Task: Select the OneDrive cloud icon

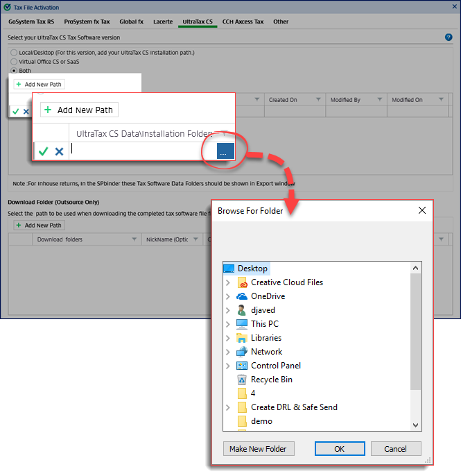Action: [242, 296]
